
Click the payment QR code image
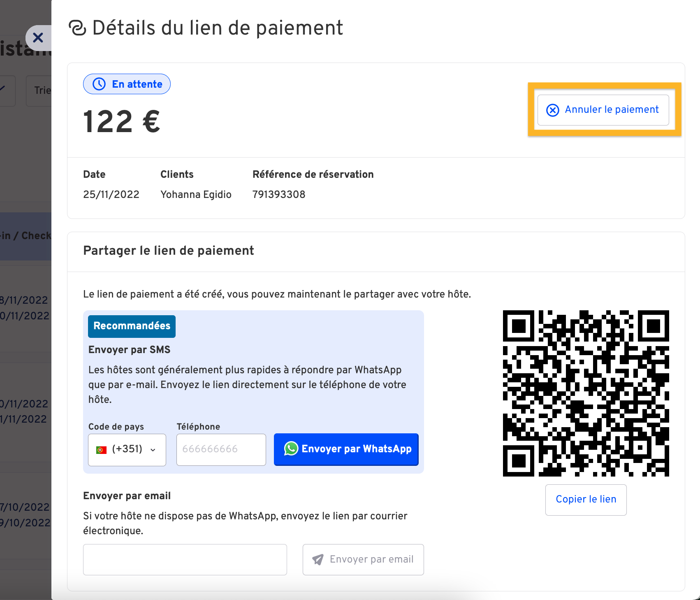pyautogui.click(x=586, y=393)
